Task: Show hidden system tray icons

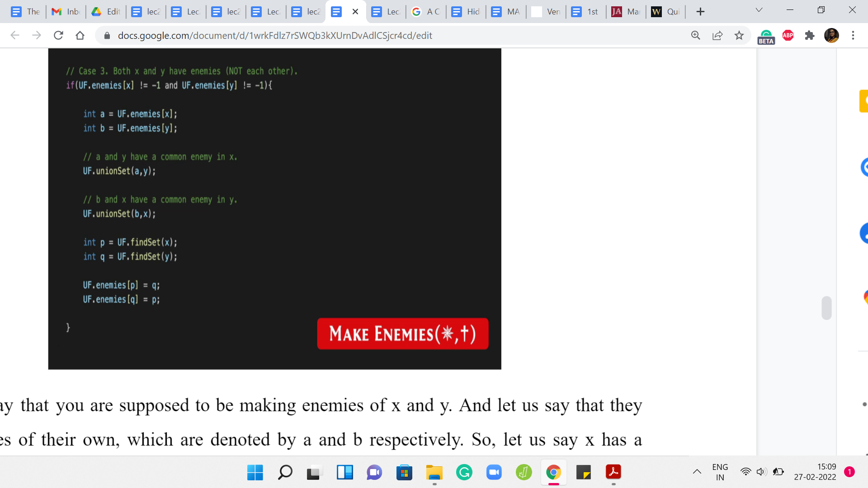Action: [x=697, y=472]
